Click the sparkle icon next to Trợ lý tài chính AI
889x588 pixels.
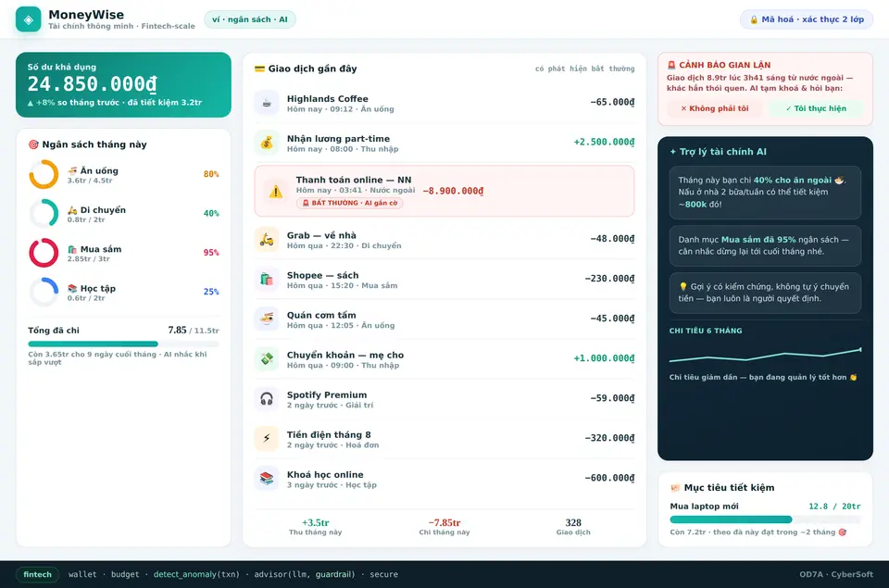click(x=673, y=152)
